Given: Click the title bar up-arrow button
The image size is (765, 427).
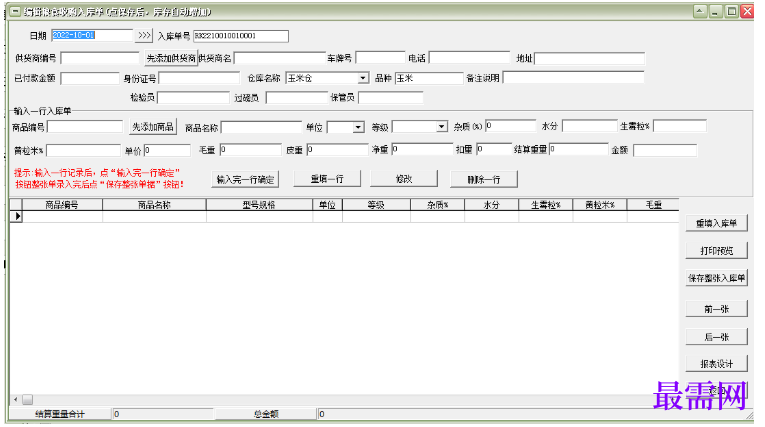Looking at the screenshot, I should (700, 11).
